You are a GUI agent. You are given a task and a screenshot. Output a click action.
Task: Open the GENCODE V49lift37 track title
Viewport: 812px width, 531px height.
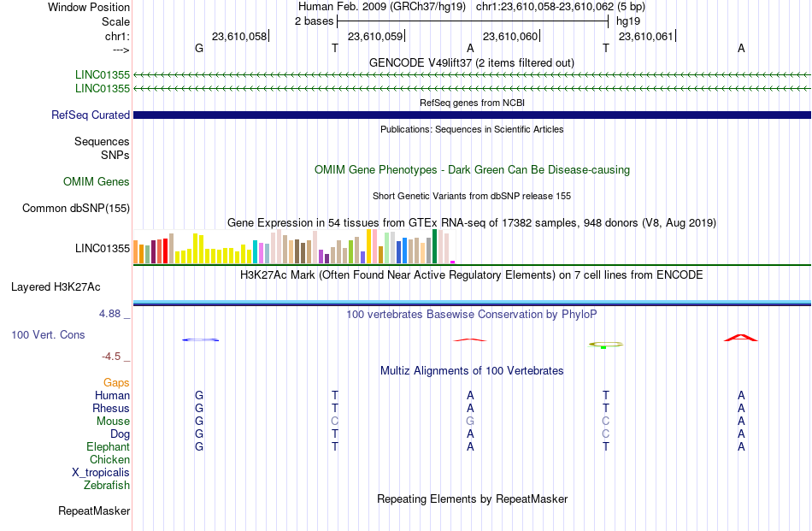click(x=472, y=62)
